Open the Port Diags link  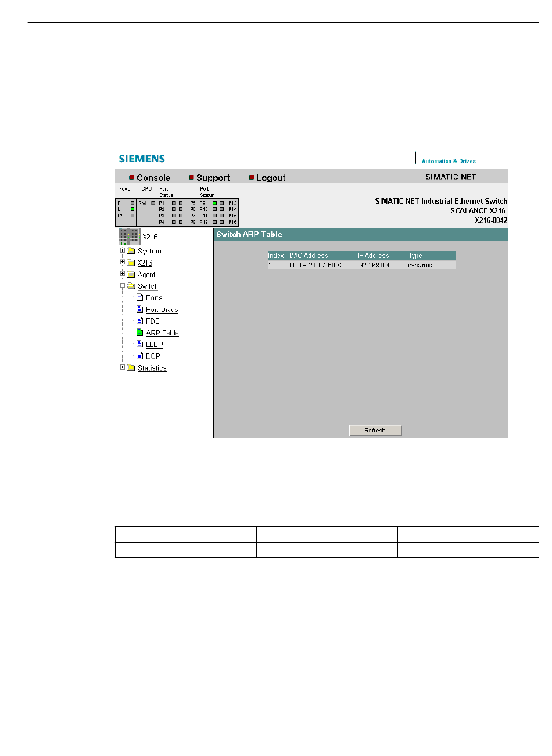point(162,310)
